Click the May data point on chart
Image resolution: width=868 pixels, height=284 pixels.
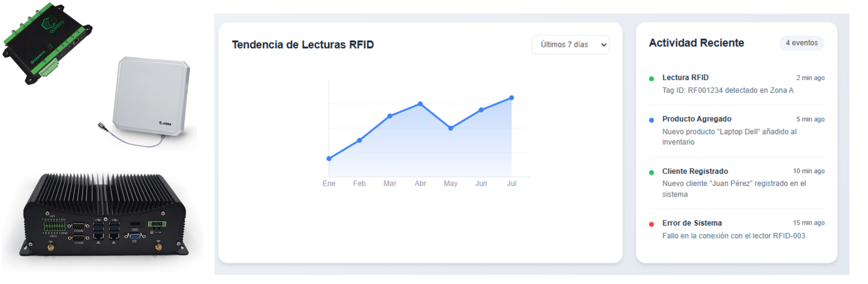point(451,128)
